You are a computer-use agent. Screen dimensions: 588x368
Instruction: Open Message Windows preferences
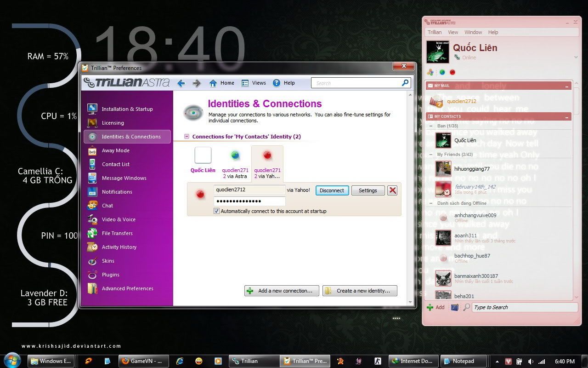click(x=127, y=178)
